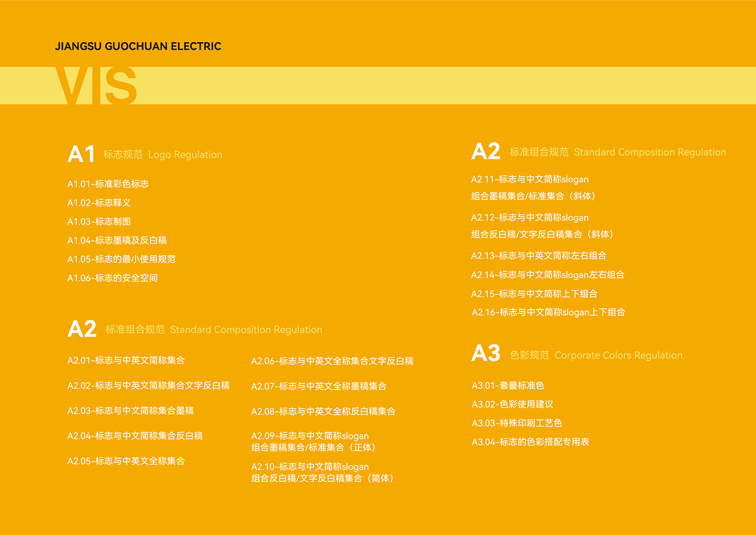756x535 pixels.
Task: Click the A1 section number
Action: 81,154
